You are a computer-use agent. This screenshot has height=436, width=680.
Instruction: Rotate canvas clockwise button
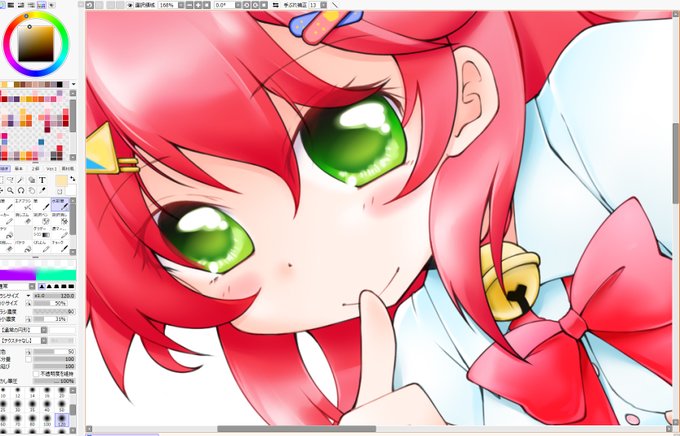(x=255, y=5)
